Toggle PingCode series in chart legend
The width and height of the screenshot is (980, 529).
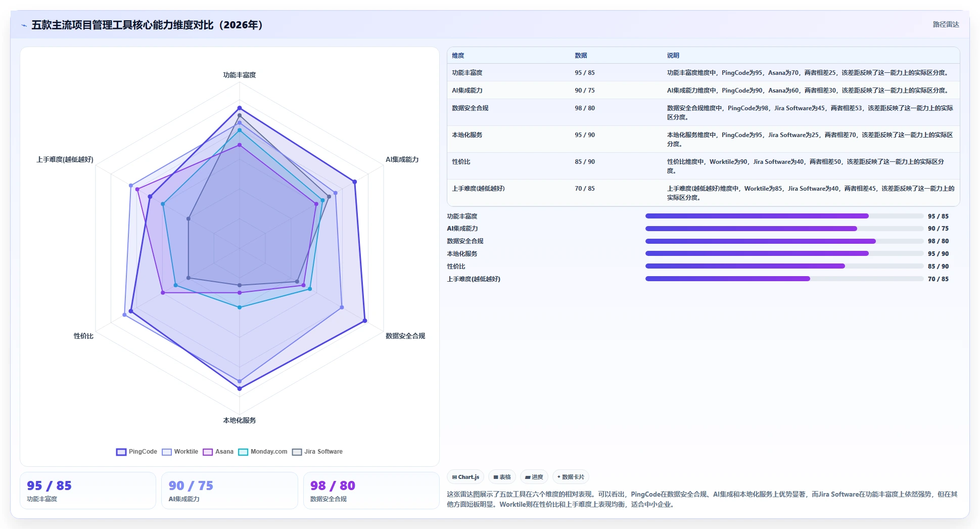tap(136, 452)
